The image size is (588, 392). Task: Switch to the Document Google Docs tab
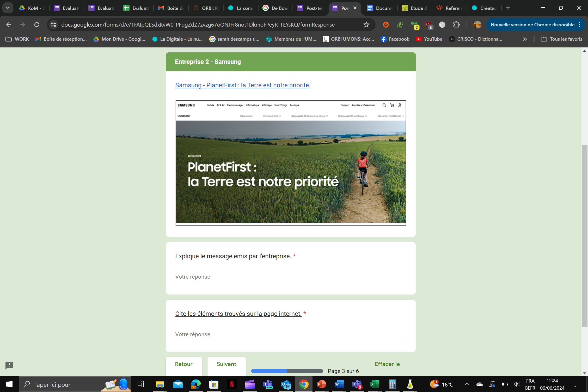[380, 8]
